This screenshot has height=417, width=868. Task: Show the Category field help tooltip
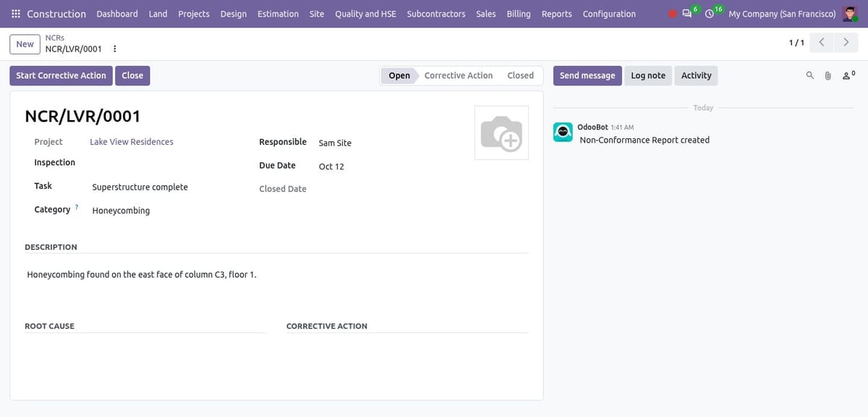pos(77,207)
